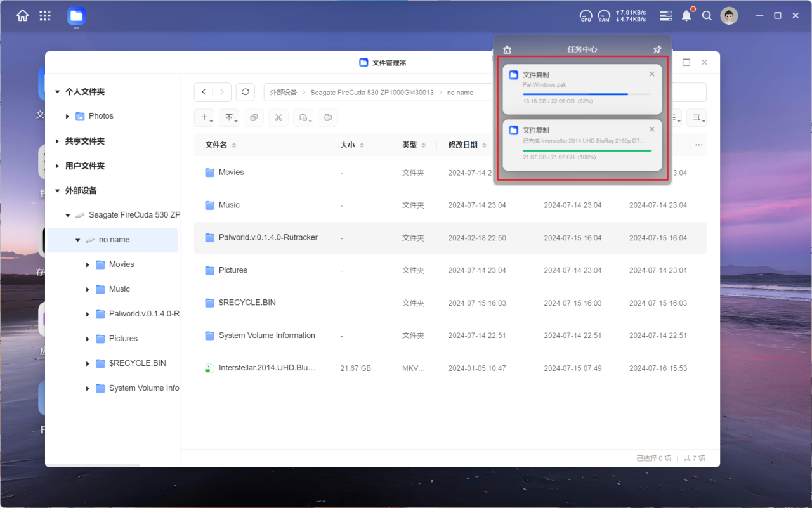Click the search magnifier in top bar

[707, 16]
